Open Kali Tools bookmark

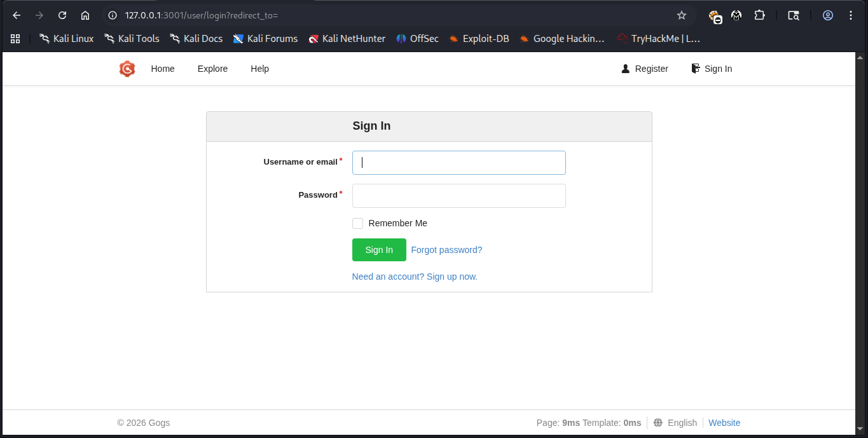[132, 39]
